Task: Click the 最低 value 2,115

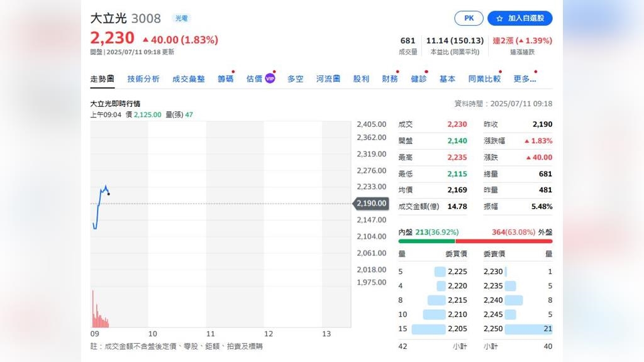Action: point(457,174)
